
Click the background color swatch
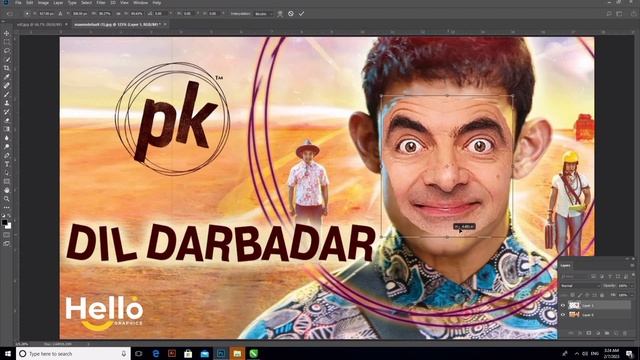(x=9, y=226)
